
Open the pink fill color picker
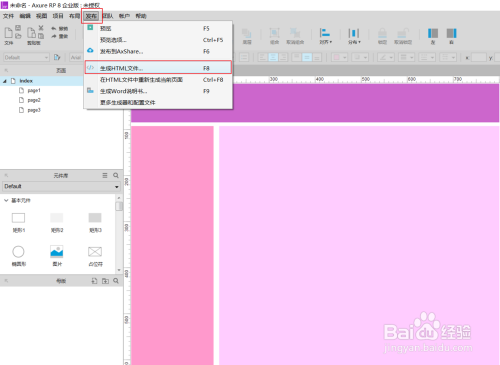point(339,57)
